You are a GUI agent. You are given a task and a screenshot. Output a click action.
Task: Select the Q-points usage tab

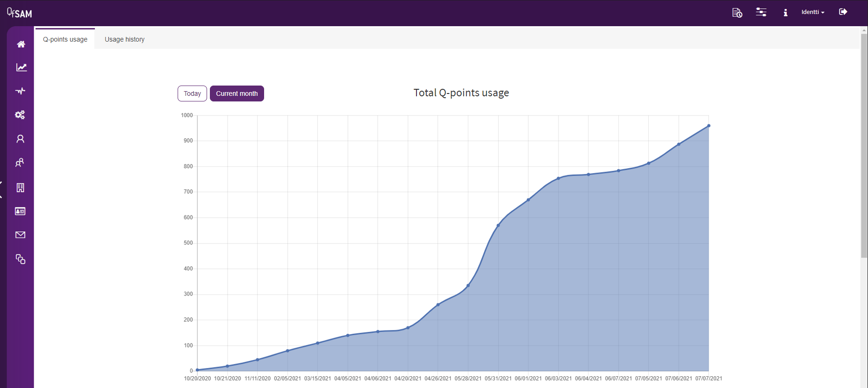(x=65, y=39)
